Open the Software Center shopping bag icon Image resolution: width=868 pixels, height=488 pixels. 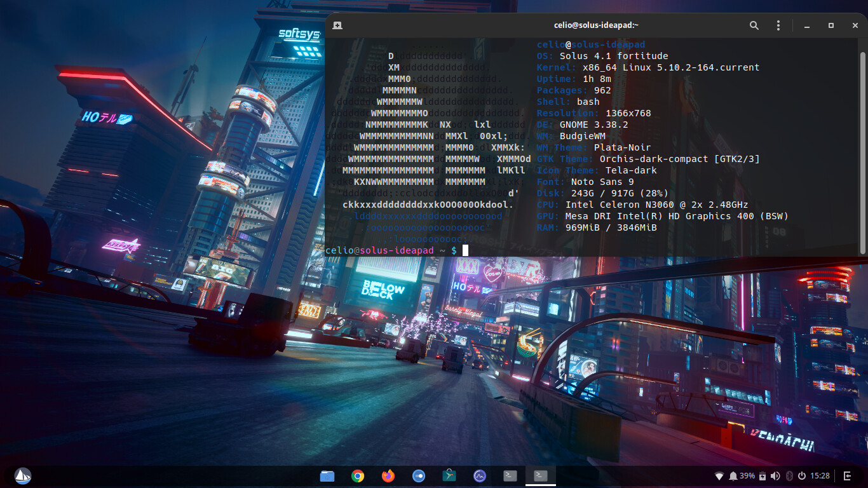pos(449,475)
